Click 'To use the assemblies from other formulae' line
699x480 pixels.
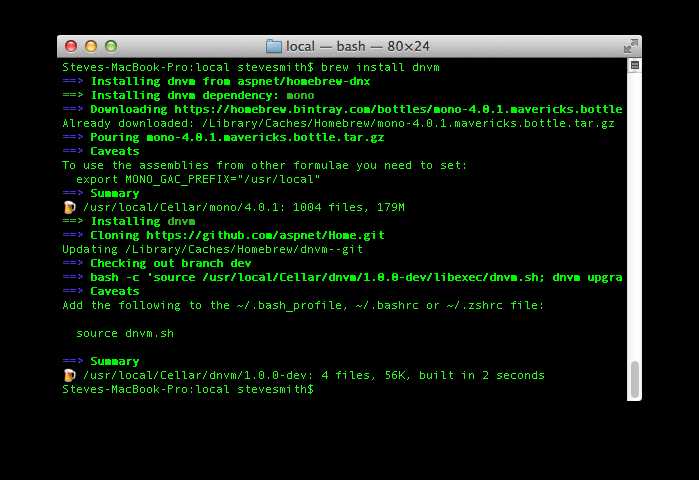(x=264, y=165)
